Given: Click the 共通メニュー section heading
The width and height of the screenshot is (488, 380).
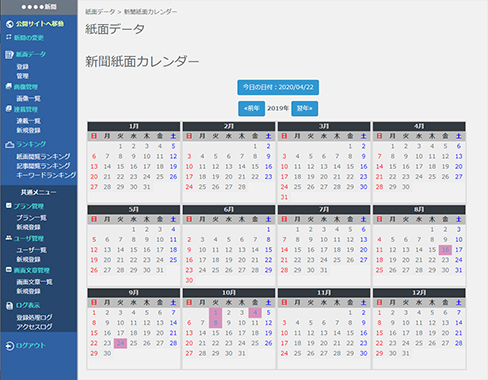Looking at the screenshot, I should (39, 192).
